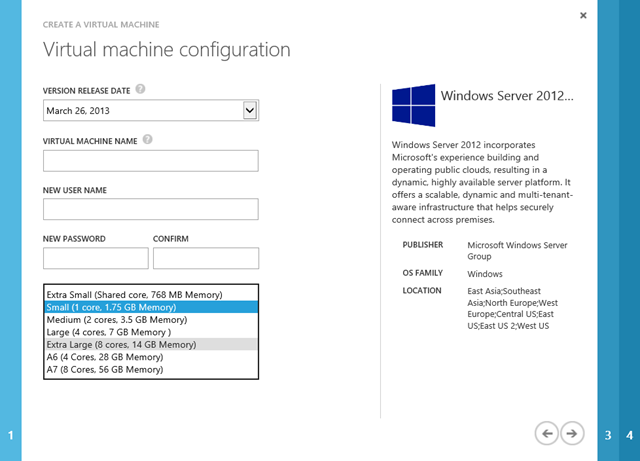This screenshot has height=461, width=640.
Task: Click the help icon beside Version Release Date
Action: pyautogui.click(x=140, y=89)
